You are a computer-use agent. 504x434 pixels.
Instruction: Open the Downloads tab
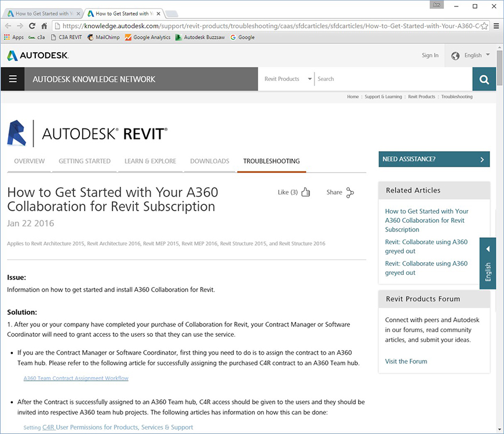210,161
